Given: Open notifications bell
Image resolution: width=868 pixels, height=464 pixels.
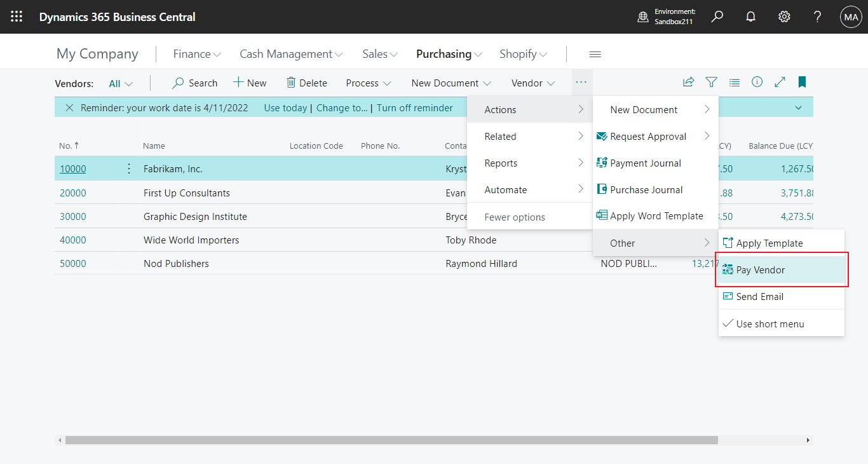Looking at the screenshot, I should [x=750, y=17].
